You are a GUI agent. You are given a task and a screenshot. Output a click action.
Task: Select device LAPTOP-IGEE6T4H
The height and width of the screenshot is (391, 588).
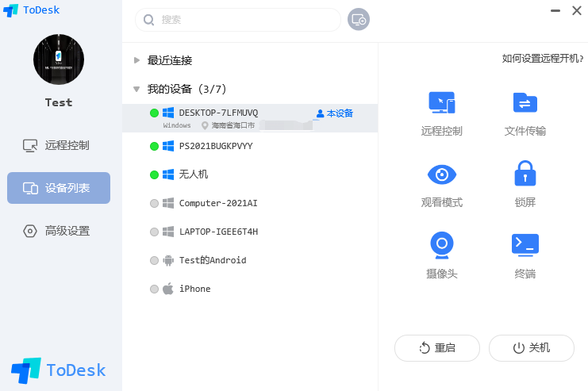[250, 232]
